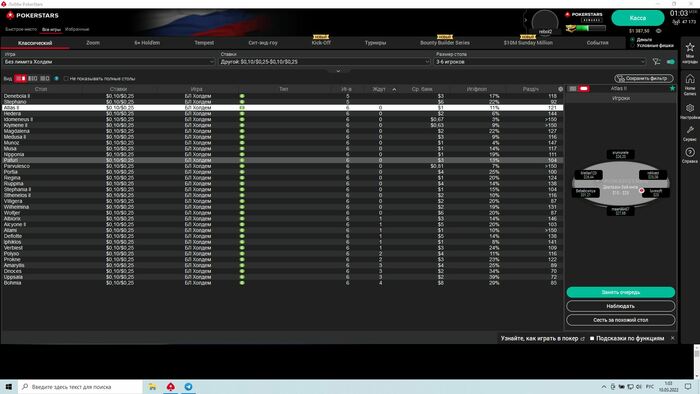Open Settings gear in the sidebar
Viewport: 700px width, 394px height.
690,108
